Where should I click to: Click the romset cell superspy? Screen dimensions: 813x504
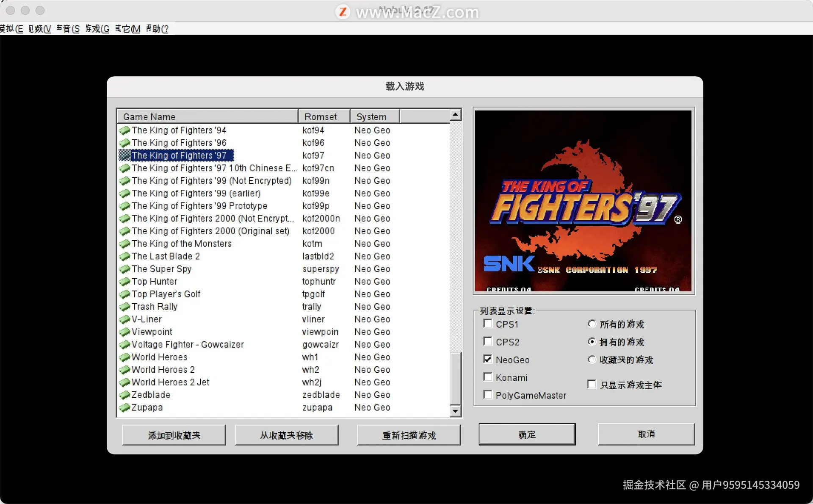[321, 269]
